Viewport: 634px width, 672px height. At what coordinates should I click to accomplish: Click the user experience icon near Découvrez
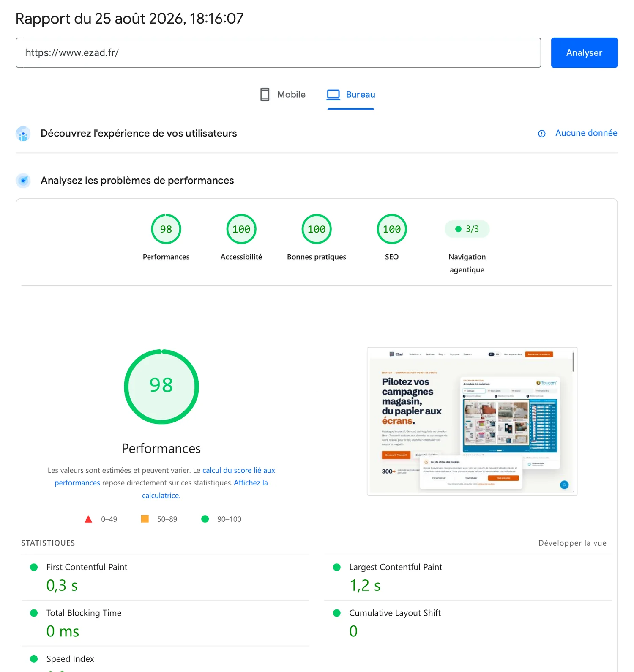[23, 134]
